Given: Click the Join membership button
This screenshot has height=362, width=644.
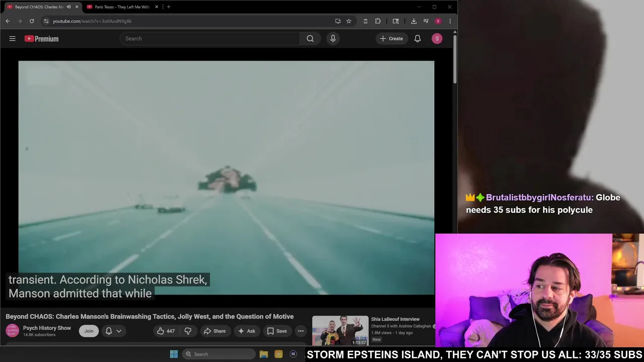Looking at the screenshot, I should click(x=89, y=331).
